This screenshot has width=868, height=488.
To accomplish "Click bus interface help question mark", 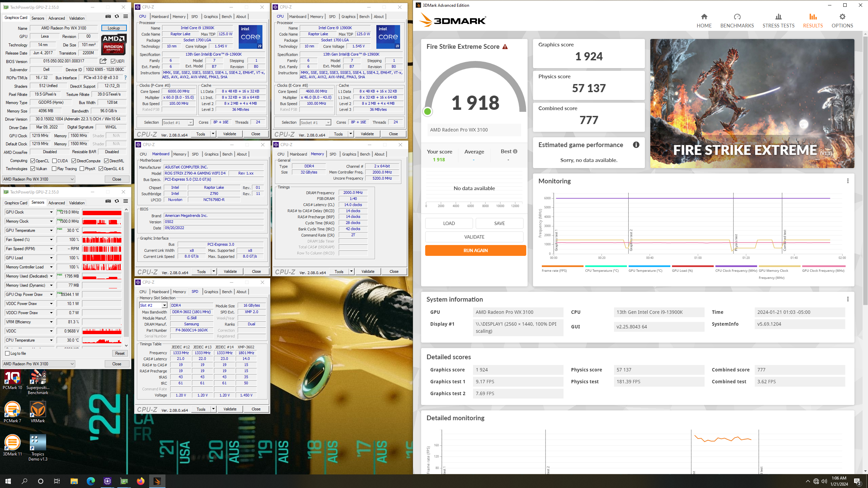I will coord(125,78).
